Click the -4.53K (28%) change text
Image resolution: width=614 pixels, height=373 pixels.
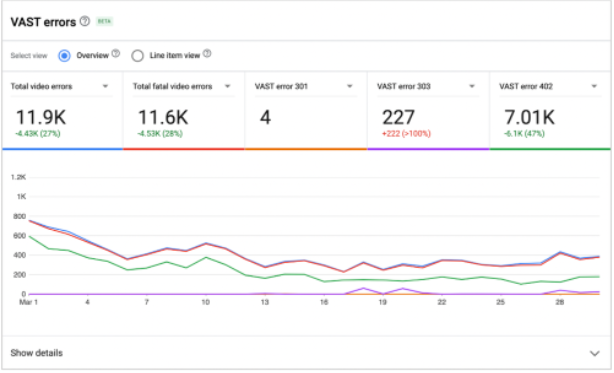click(x=160, y=134)
